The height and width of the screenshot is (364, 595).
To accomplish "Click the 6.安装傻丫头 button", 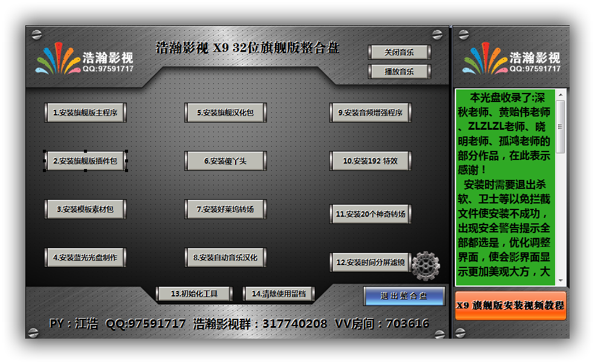I will click(x=225, y=161).
